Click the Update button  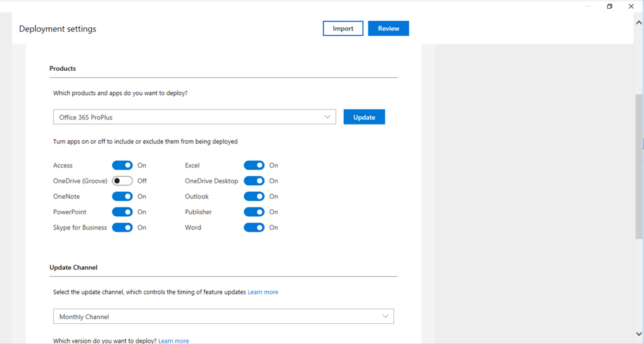click(364, 117)
